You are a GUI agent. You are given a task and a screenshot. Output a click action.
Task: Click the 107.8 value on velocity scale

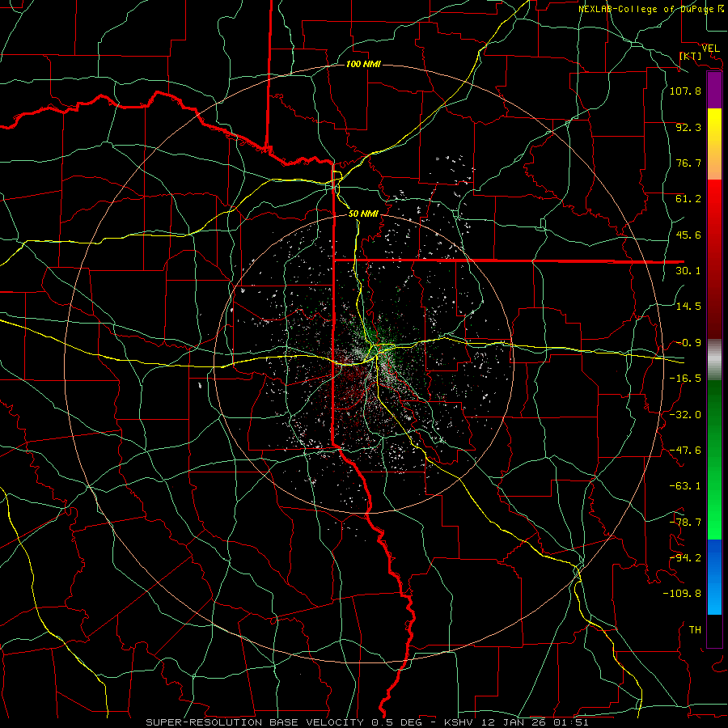point(685,91)
